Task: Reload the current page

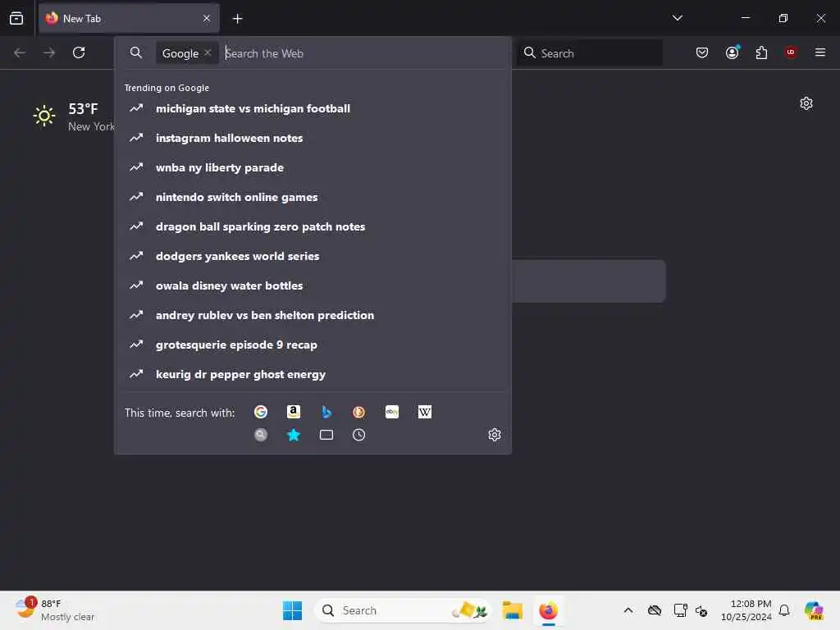Action: pos(79,52)
